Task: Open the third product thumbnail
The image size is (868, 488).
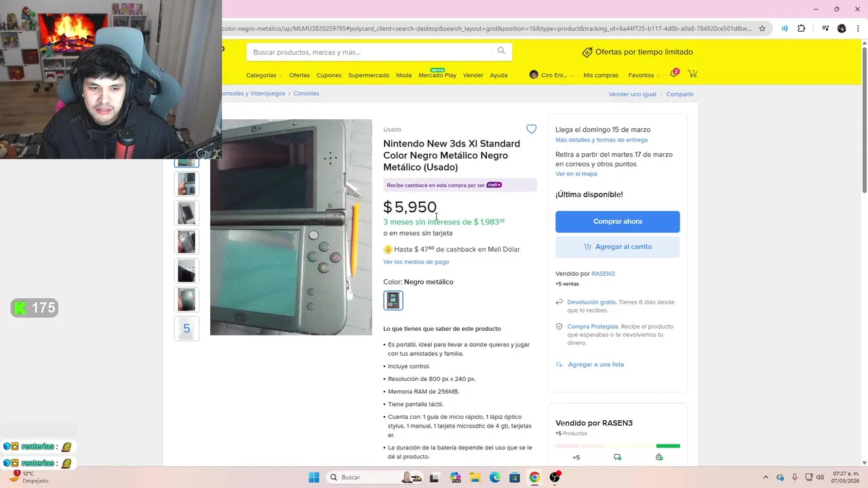Action: tap(186, 213)
